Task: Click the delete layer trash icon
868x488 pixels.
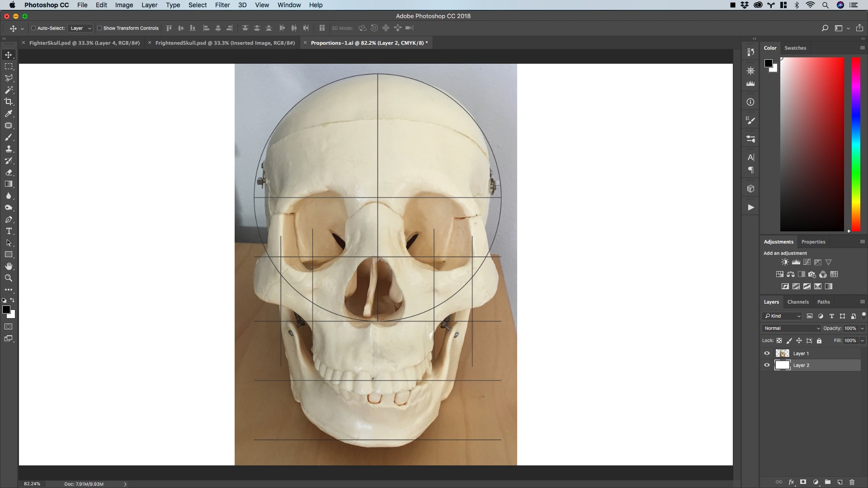Action: click(852, 482)
